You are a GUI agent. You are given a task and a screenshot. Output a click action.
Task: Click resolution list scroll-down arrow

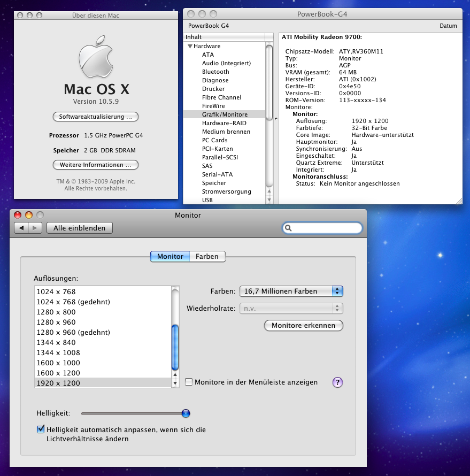175,383
